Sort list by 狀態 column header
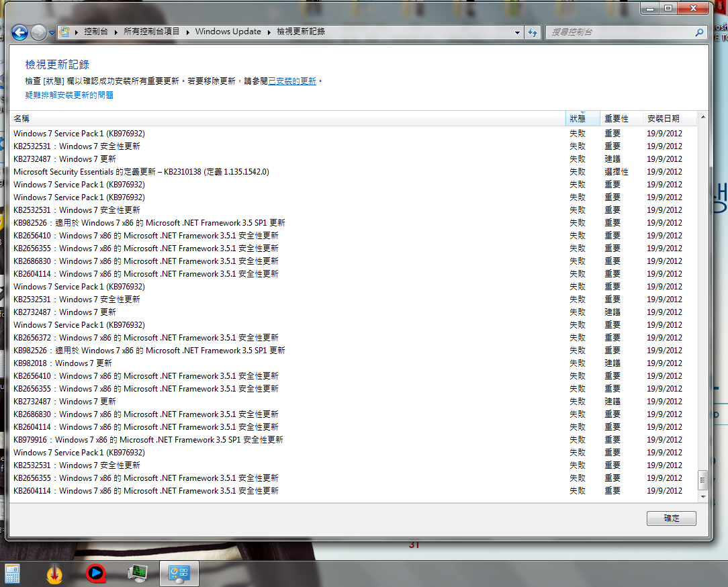Viewport: 728px width, 587px height. tap(577, 118)
